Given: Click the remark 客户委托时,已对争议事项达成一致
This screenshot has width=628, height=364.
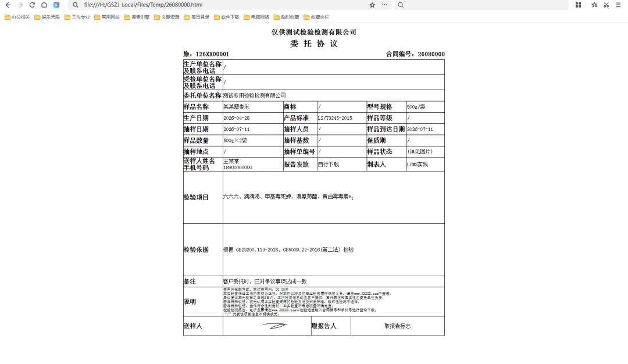Looking at the screenshot, I should (x=265, y=281).
